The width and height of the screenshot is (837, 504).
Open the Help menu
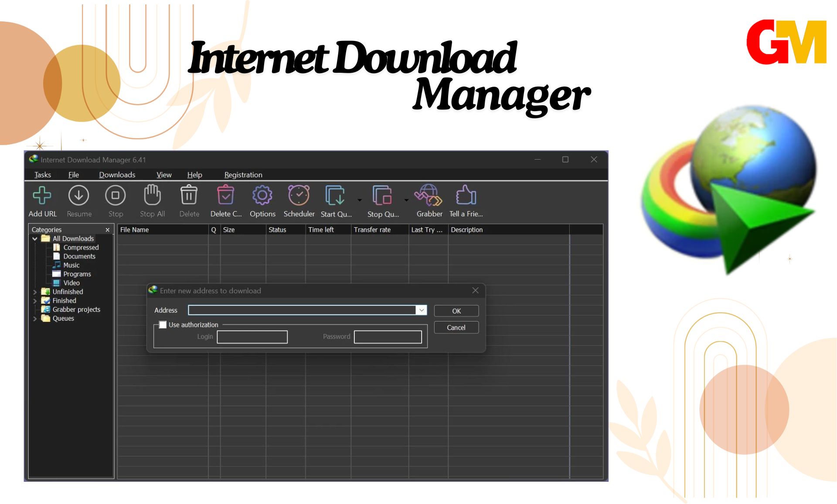click(x=195, y=175)
